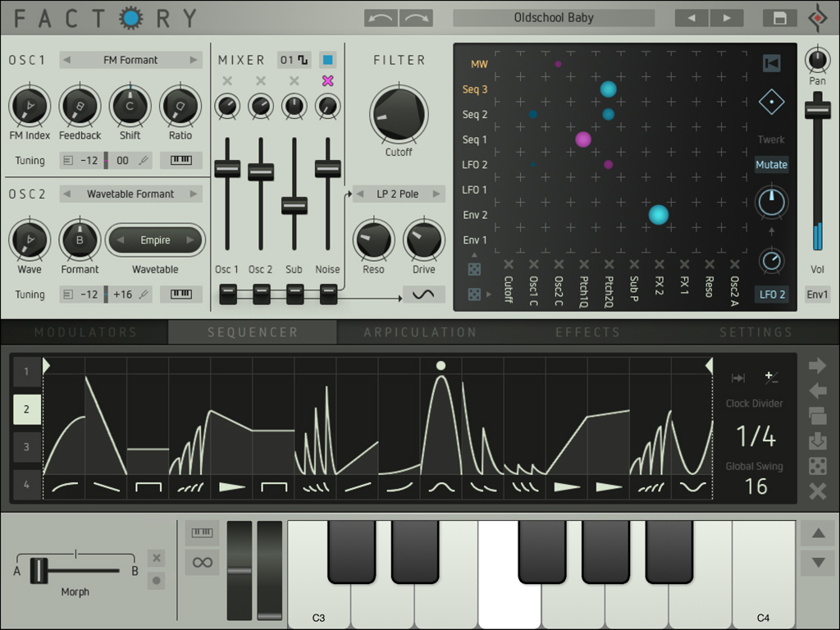The width and height of the screenshot is (840, 630).
Task: Select next OSC 1 type after FM Formant
Action: point(194,60)
